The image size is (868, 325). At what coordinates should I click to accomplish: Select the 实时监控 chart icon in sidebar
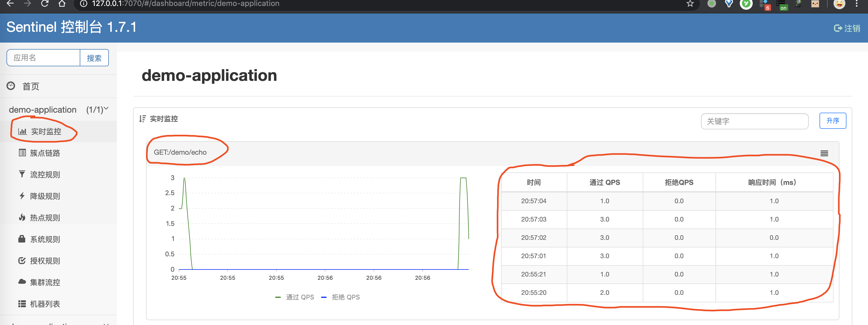click(x=22, y=132)
